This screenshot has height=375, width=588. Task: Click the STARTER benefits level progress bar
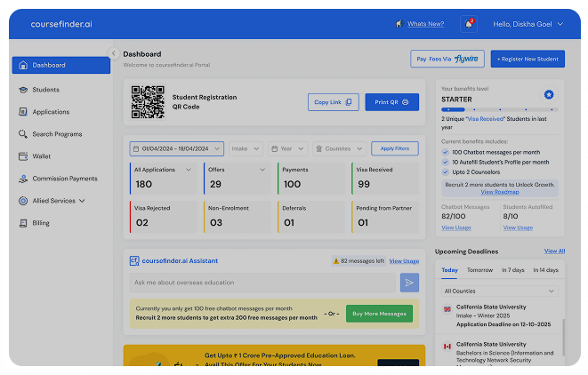tap(500, 110)
